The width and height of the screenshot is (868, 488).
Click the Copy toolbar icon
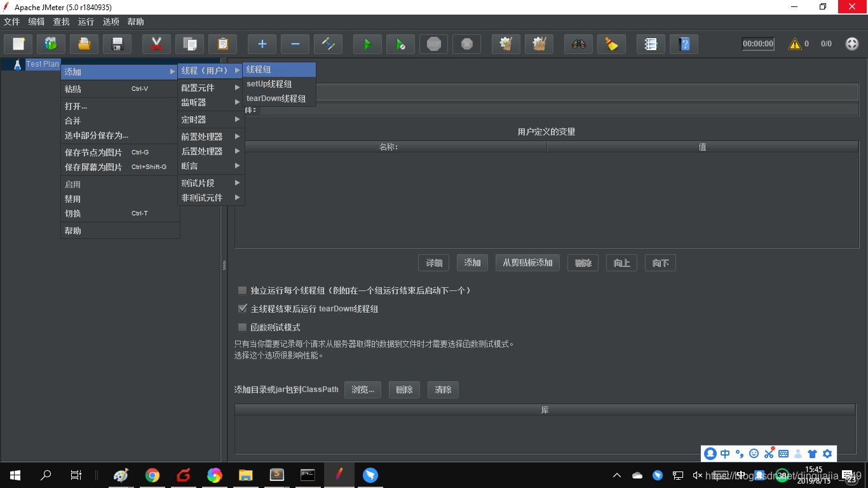pyautogui.click(x=190, y=44)
